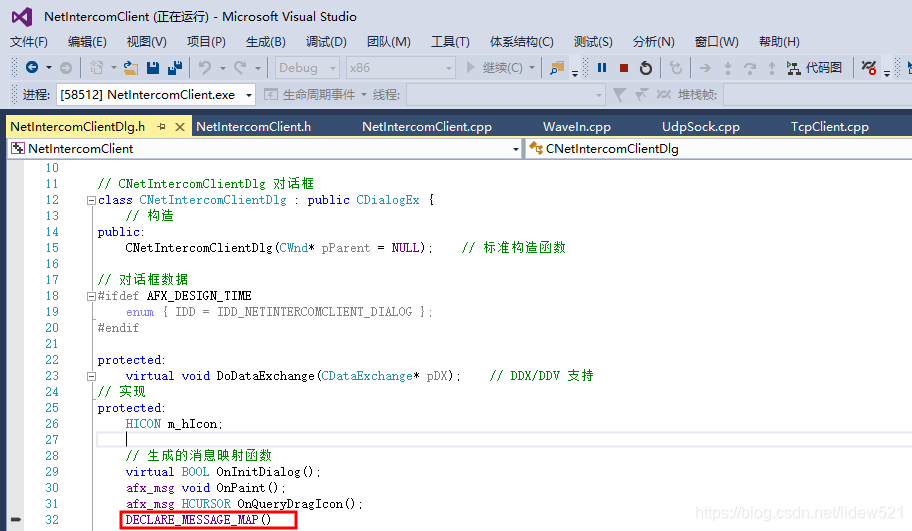Image resolution: width=912 pixels, height=531 pixels.
Task: Open the Test (测试) menu
Action: tap(593, 42)
